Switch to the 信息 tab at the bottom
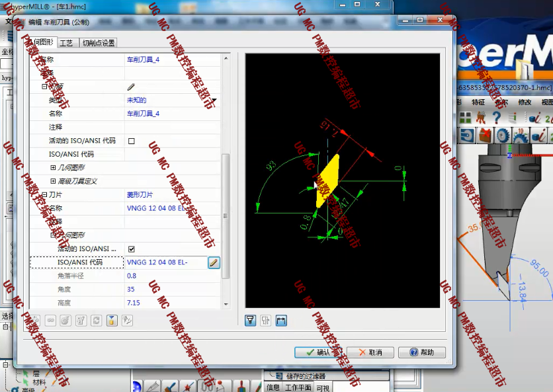This screenshot has height=392, width=553. 273,387
